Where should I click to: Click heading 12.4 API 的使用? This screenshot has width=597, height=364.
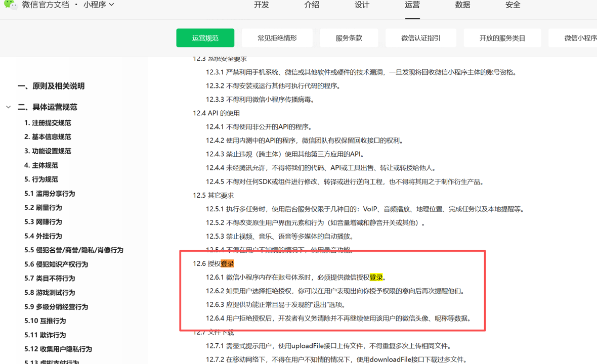pos(216,113)
